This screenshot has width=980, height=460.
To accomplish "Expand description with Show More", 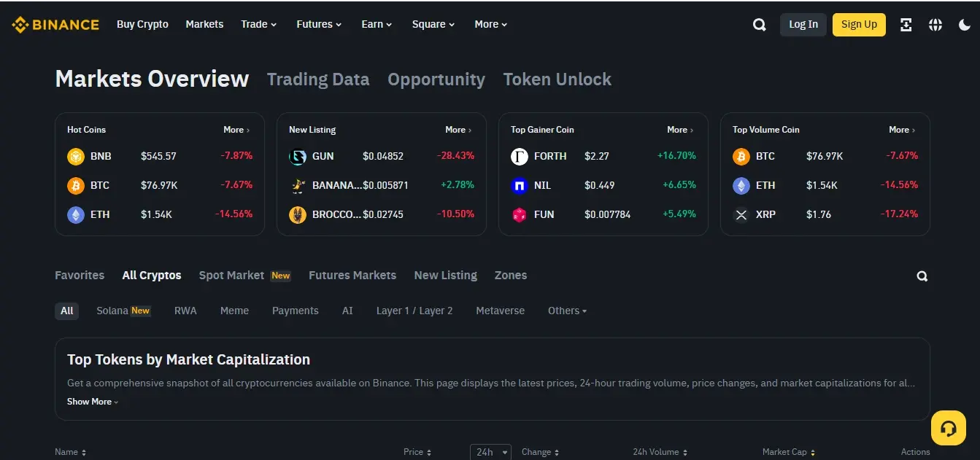I will pyautogui.click(x=92, y=402).
